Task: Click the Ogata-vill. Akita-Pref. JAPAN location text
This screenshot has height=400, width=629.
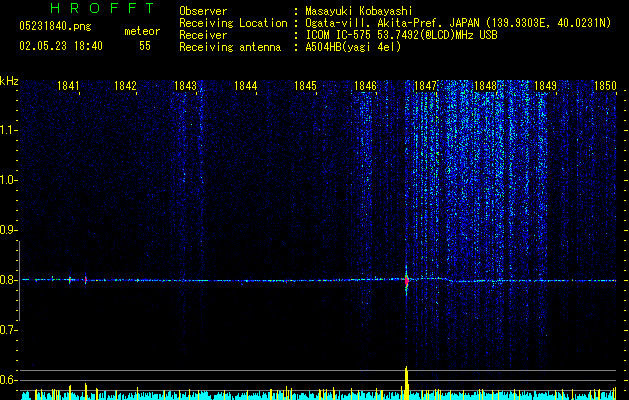Action: [x=458, y=24]
